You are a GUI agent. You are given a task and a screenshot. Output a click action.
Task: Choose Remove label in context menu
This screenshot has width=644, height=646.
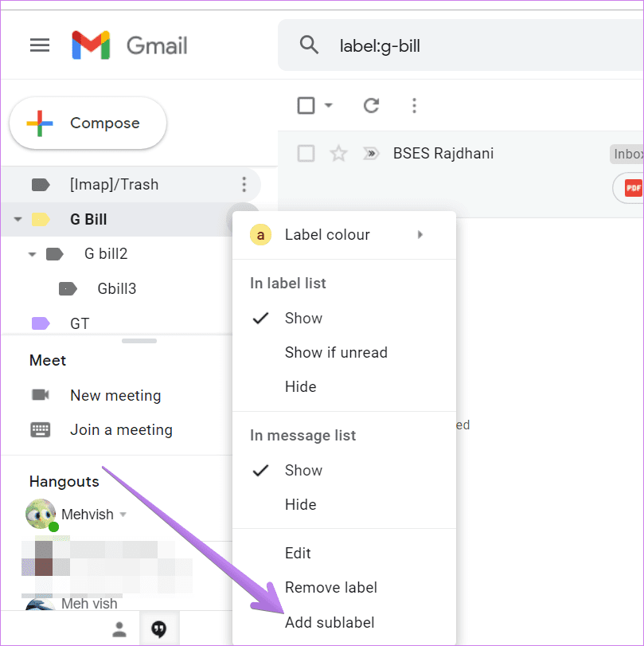(331, 588)
